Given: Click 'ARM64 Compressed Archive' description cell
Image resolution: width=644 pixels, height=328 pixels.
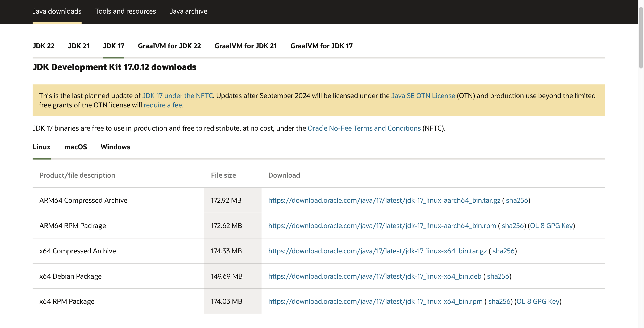Looking at the screenshot, I should point(118,200).
